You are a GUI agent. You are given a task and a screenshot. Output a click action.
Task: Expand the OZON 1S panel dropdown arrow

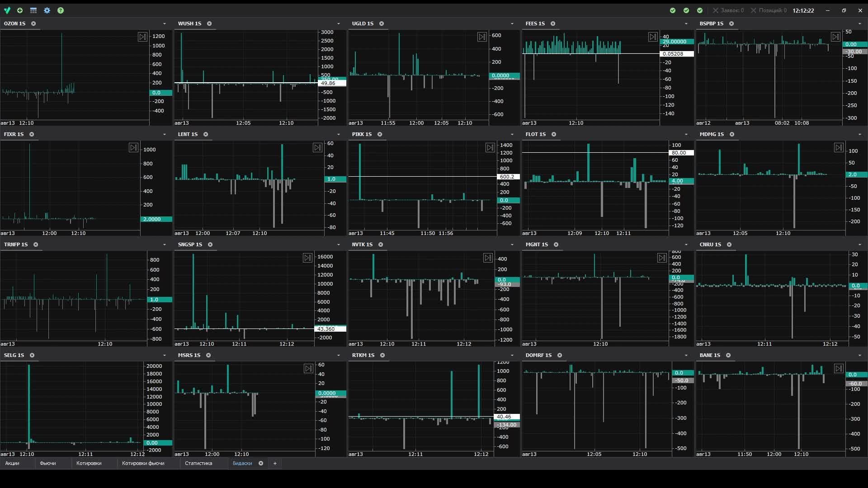165,23
